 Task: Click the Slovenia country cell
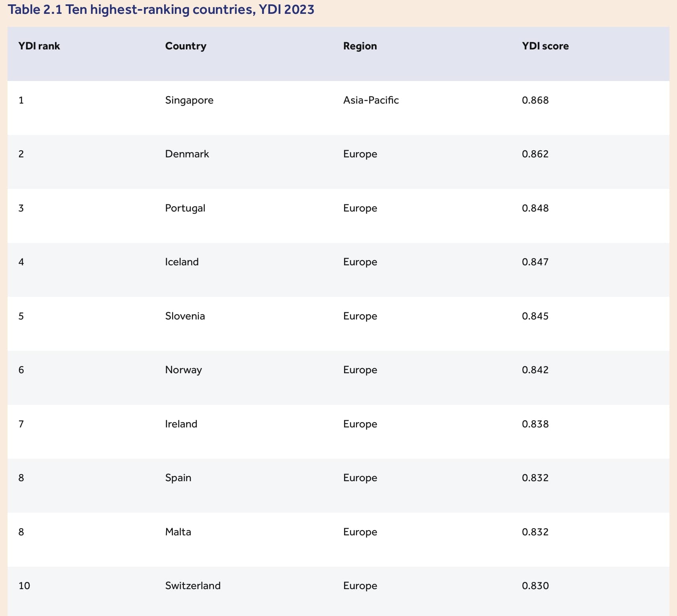(x=185, y=316)
